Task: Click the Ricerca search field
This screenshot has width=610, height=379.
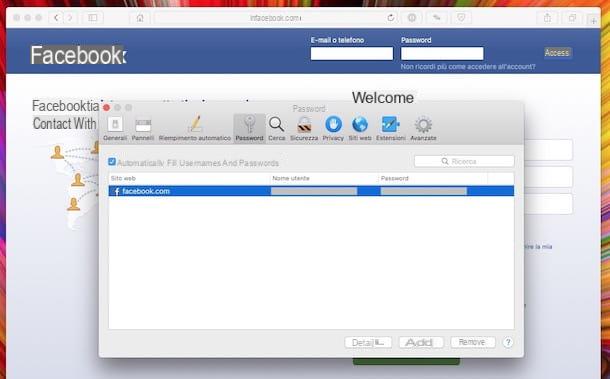Action: click(x=464, y=161)
